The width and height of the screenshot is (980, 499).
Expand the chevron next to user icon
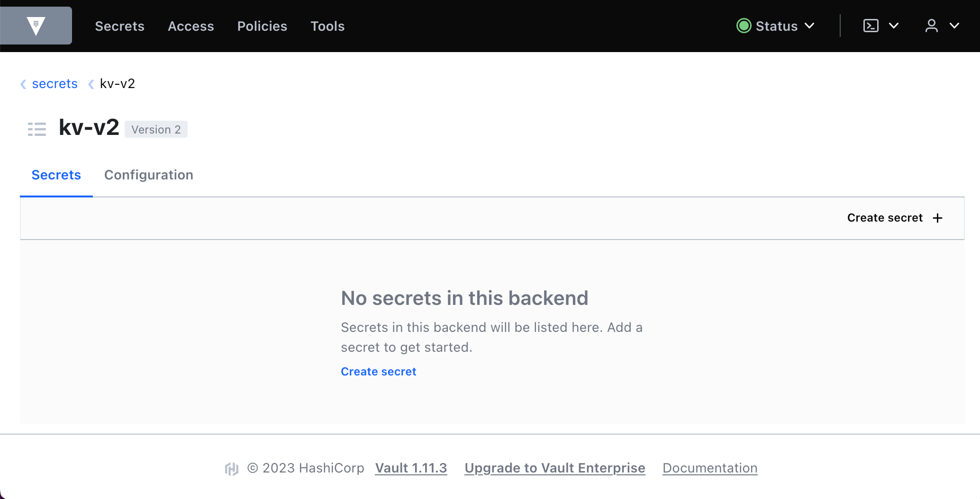(x=954, y=26)
